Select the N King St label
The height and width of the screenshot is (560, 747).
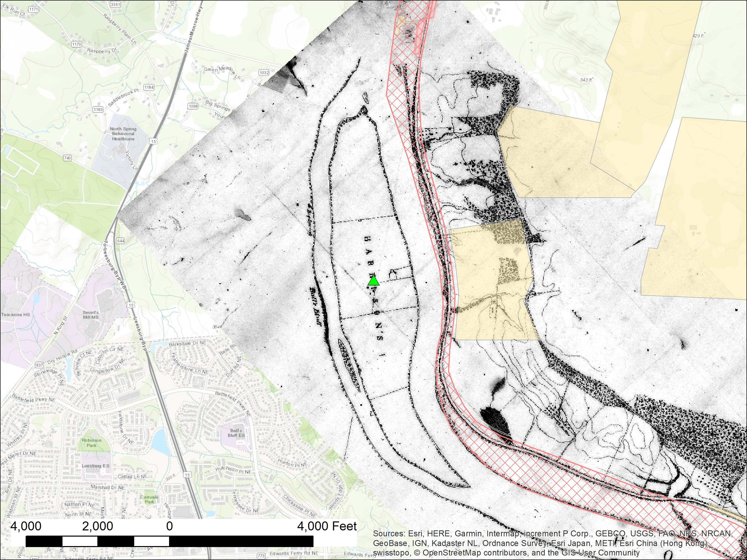[x=61, y=325]
